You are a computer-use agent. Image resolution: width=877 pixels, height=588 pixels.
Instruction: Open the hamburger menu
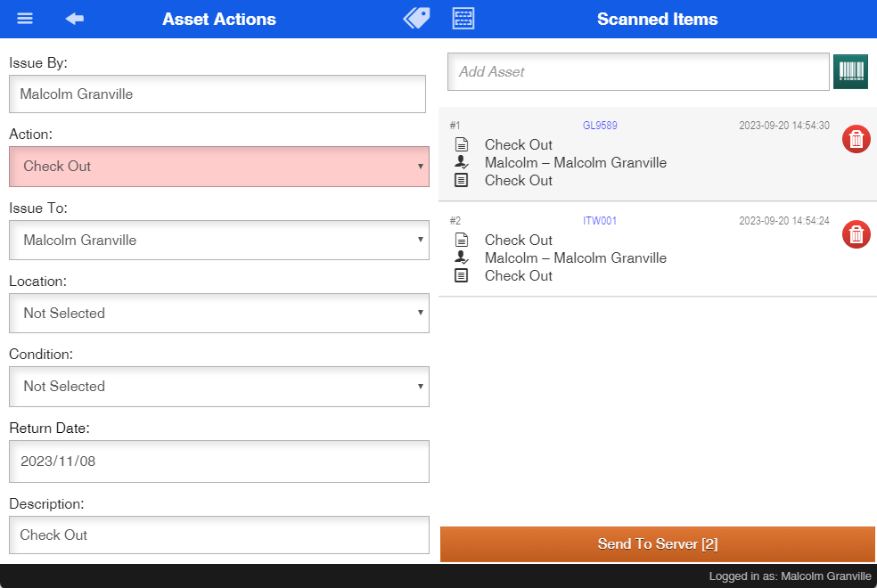tap(25, 19)
